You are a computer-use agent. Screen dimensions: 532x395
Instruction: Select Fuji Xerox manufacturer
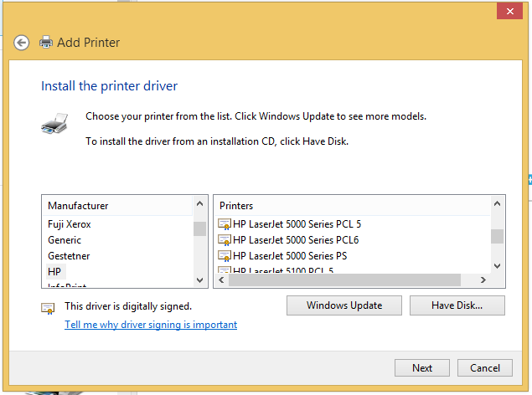[70, 224]
